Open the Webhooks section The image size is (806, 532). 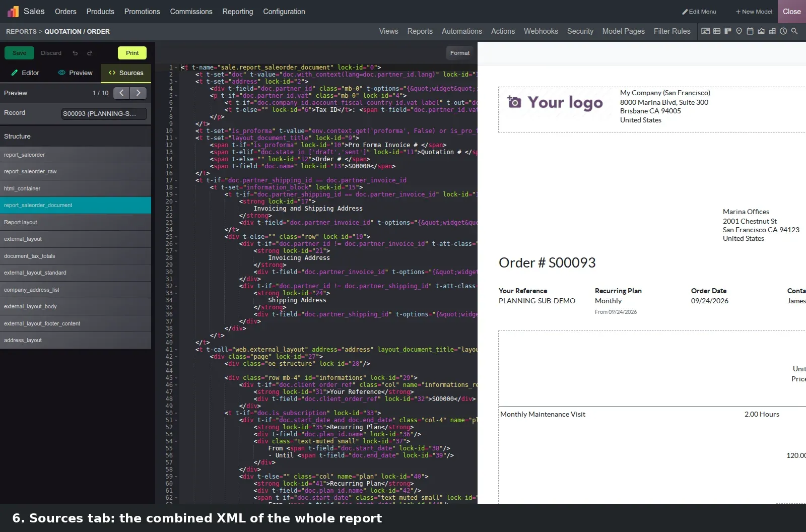click(541, 31)
